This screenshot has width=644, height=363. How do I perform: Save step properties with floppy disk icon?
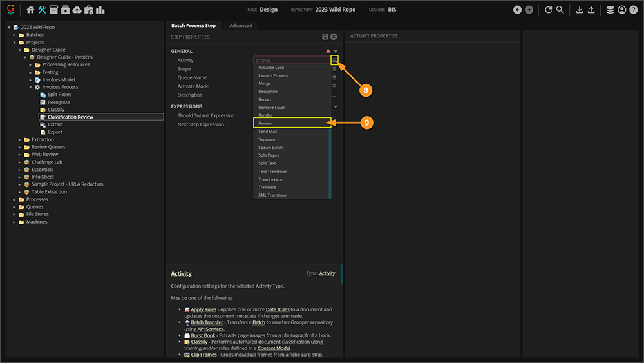(325, 37)
